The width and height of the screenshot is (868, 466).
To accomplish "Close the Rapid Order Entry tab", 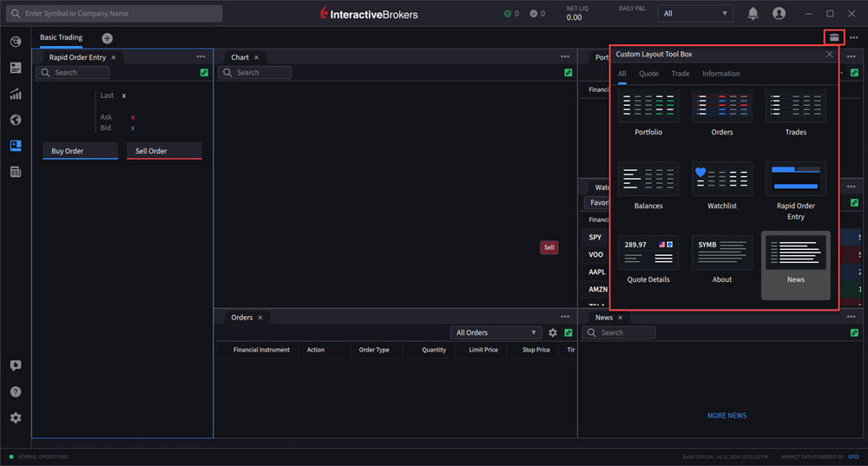I will point(114,57).
